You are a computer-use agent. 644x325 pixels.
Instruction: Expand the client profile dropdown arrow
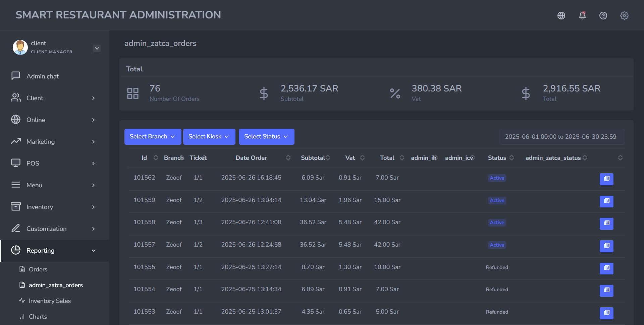click(x=97, y=48)
